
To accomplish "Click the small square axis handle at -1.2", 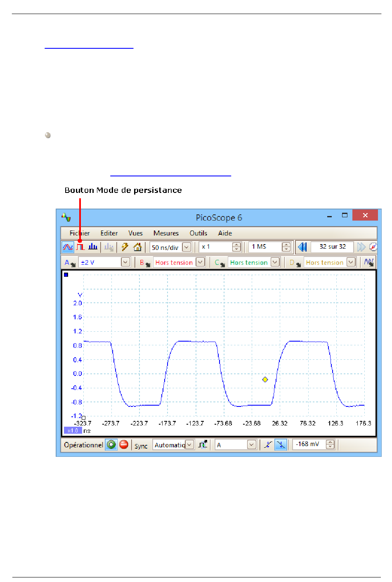I will 84,418.
